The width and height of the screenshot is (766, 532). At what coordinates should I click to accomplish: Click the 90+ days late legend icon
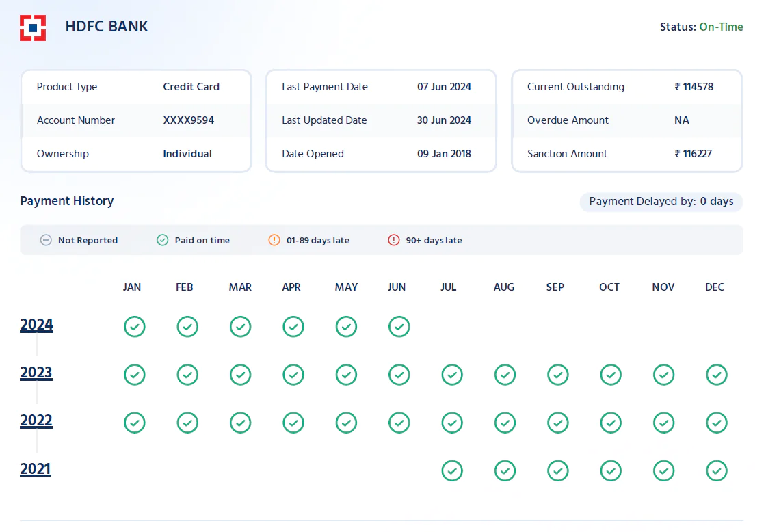[394, 240]
